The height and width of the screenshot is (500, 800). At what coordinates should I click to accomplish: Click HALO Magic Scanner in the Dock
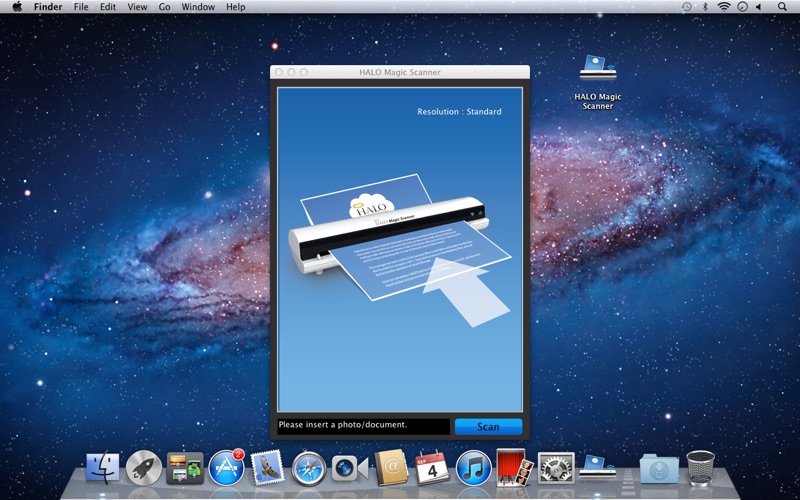pyautogui.click(x=597, y=467)
